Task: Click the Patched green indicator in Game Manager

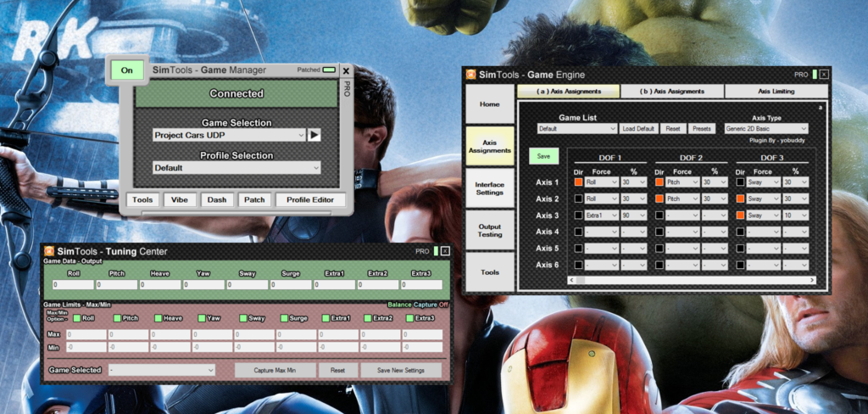Action: pos(329,70)
